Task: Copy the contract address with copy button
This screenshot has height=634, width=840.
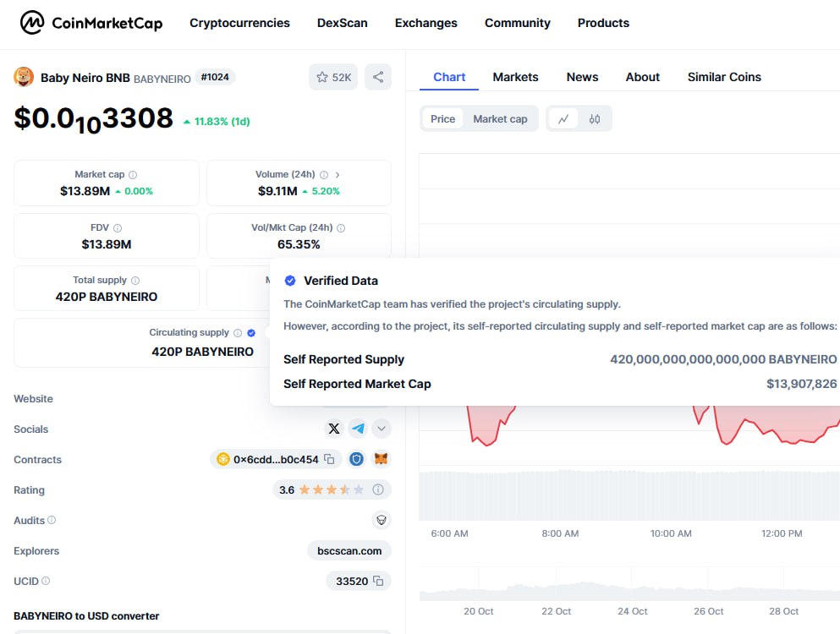Action: coord(327,459)
